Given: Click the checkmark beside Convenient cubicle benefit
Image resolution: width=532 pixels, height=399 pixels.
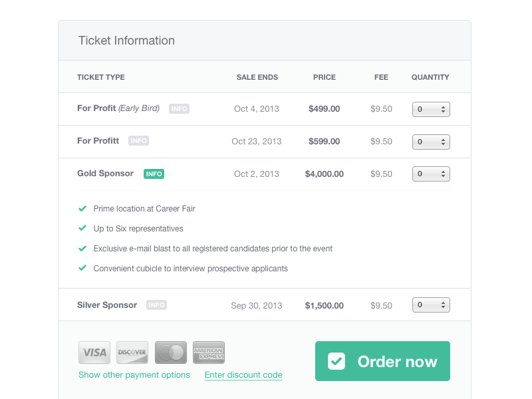Looking at the screenshot, I should pyautogui.click(x=82, y=268).
